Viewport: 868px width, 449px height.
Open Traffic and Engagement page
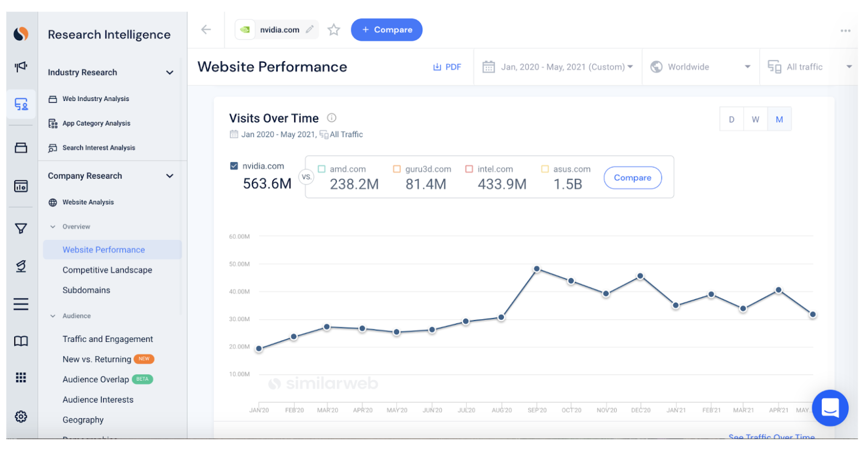[108, 339]
